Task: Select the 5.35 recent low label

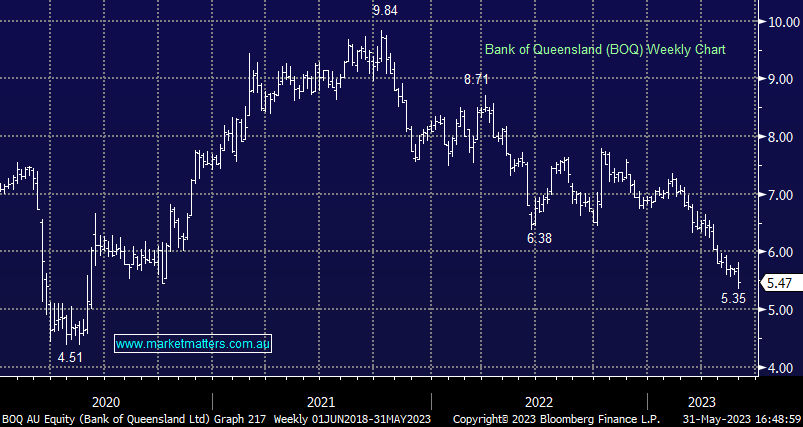Action: (x=735, y=298)
